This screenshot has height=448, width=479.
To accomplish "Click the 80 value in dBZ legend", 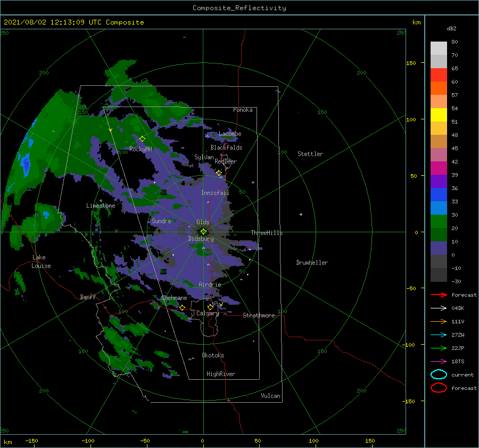I will coord(455,42).
